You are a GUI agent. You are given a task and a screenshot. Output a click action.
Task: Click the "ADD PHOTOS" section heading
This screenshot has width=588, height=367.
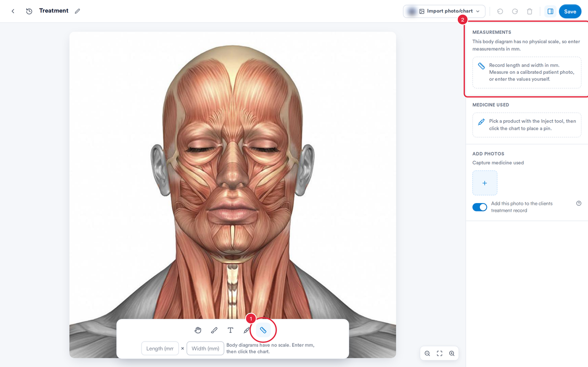(x=488, y=154)
